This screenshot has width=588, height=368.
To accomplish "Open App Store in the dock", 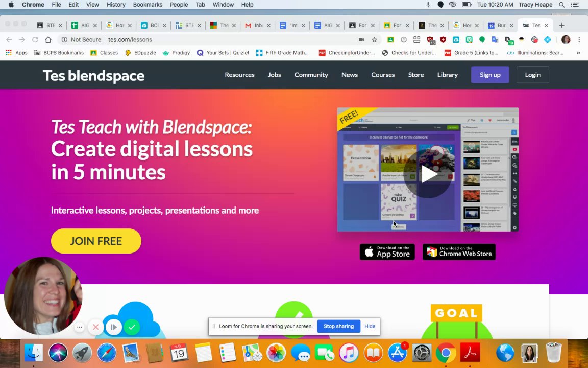I will pyautogui.click(x=398, y=353).
